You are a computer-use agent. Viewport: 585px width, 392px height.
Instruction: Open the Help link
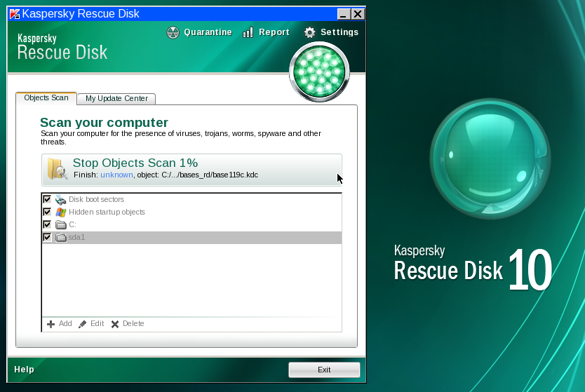coord(24,370)
